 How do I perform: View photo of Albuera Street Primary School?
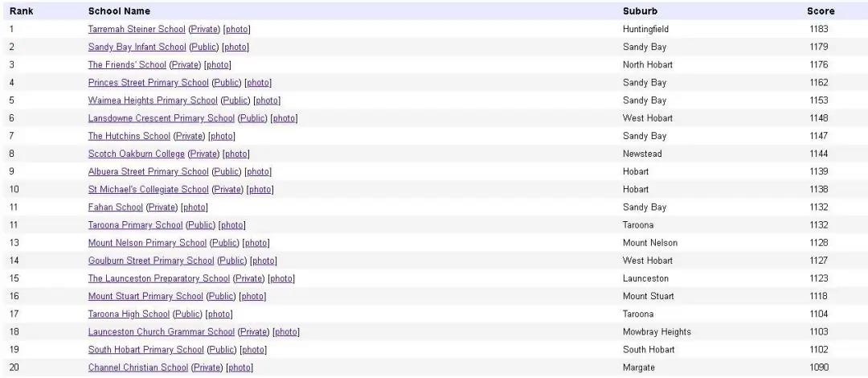coord(259,171)
